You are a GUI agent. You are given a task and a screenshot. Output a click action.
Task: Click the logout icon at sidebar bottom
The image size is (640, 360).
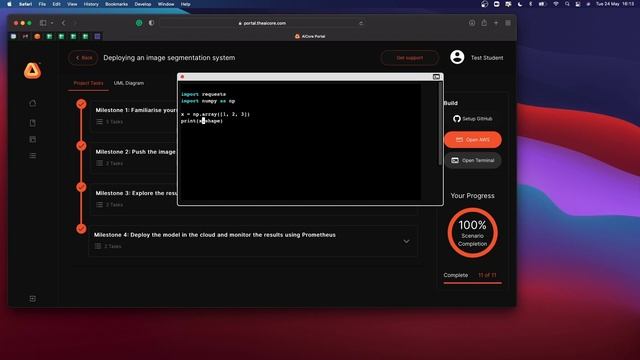coord(33,299)
